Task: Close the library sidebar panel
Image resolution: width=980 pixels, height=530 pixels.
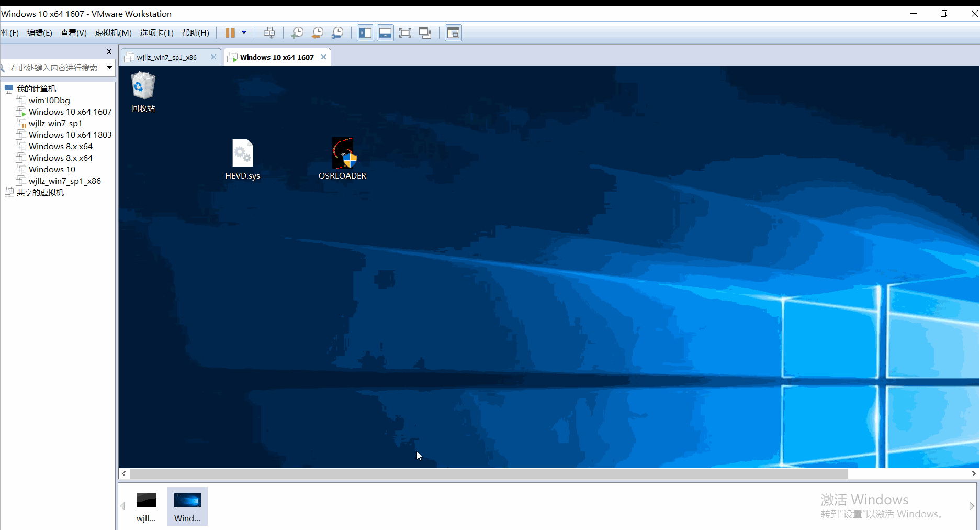Action: (x=109, y=51)
